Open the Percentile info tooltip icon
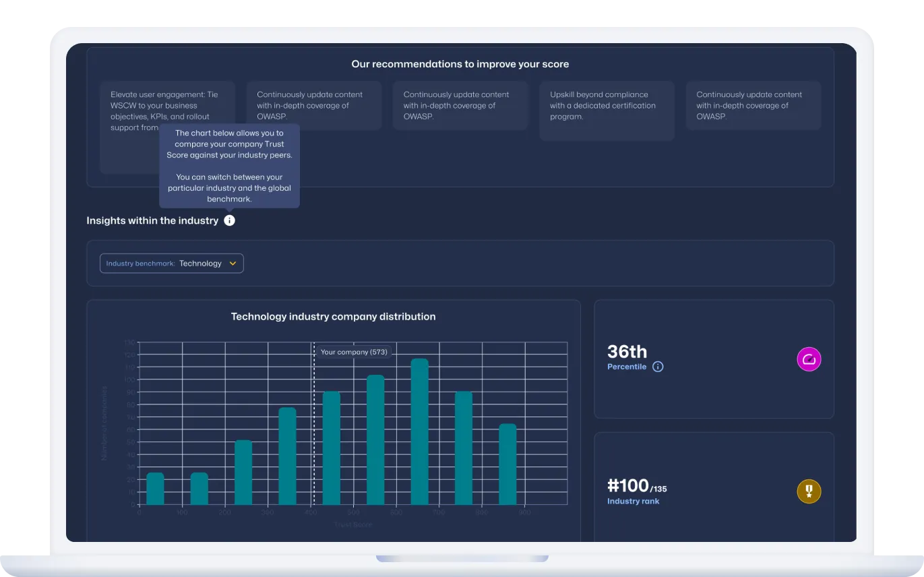 (x=658, y=367)
